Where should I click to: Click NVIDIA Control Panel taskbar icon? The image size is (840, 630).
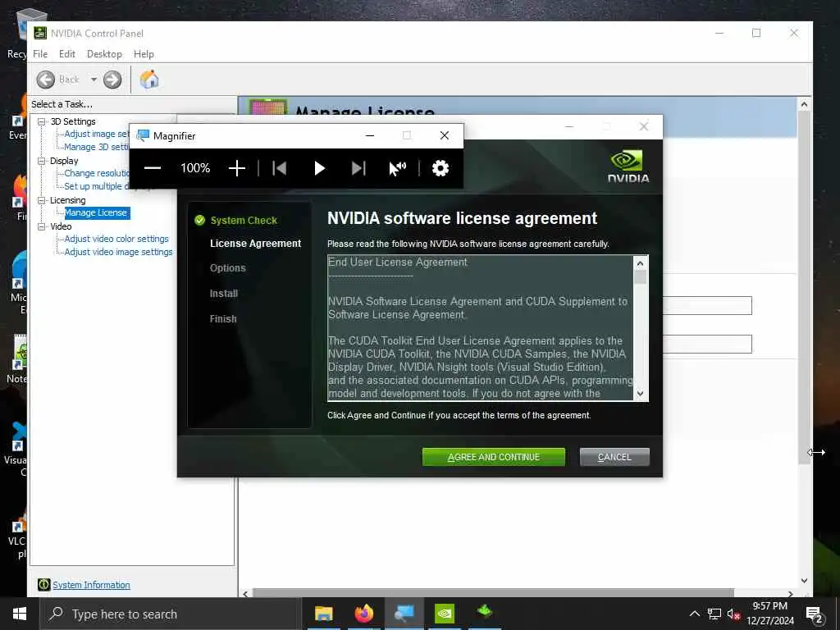pos(445,614)
